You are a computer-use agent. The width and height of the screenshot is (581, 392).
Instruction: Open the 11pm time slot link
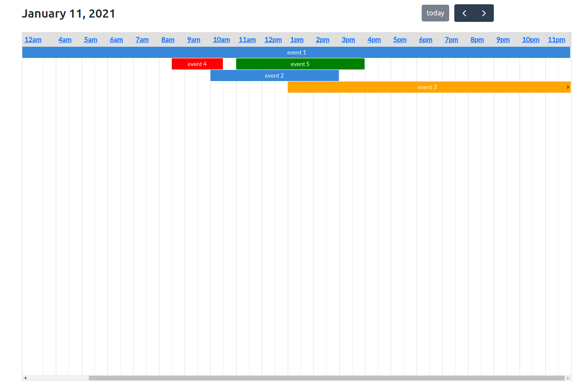tap(556, 39)
